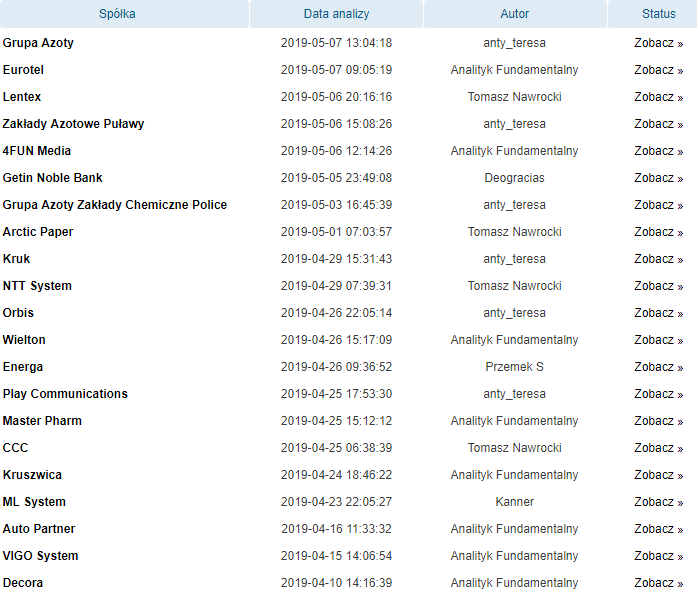
Task: Select company name Auto Partner
Action: (x=39, y=529)
